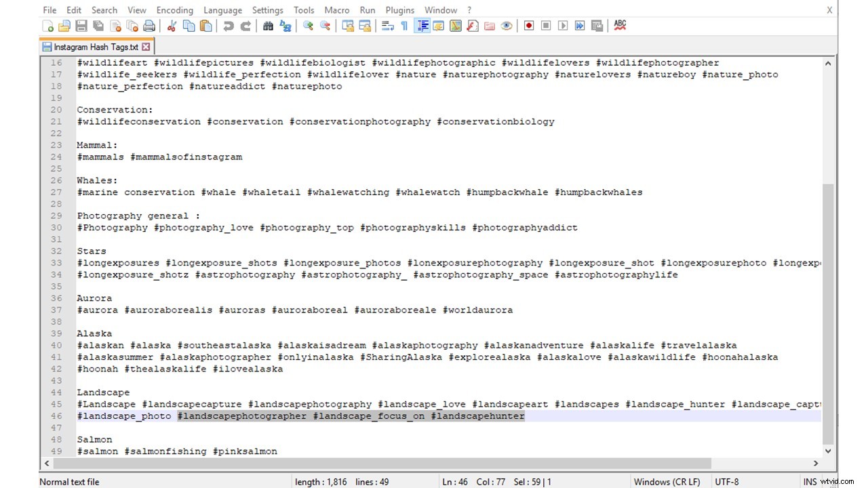This screenshot has width=868, height=488.
Task: Click the Zoom in magnifier icon
Action: pyautogui.click(x=308, y=26)
